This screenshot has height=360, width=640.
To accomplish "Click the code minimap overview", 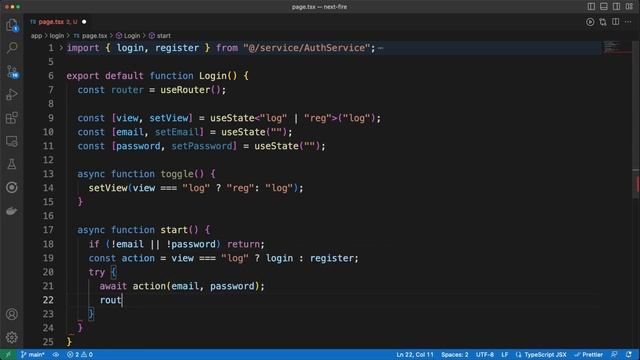I will click(x=616, y=47).
